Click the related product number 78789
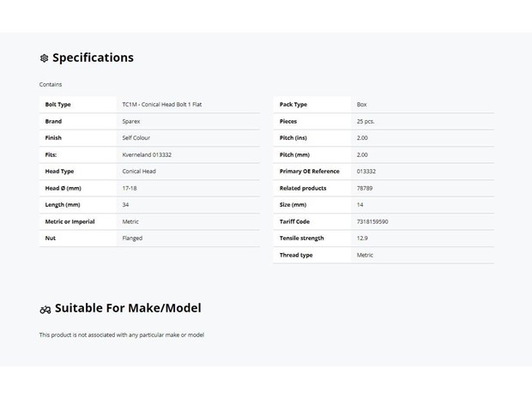 point(365,188)
